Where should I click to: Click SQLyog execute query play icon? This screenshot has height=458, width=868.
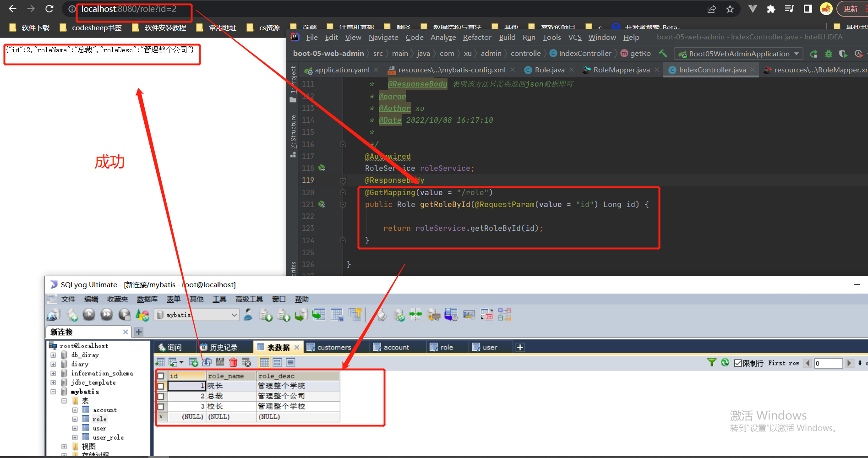89,315
